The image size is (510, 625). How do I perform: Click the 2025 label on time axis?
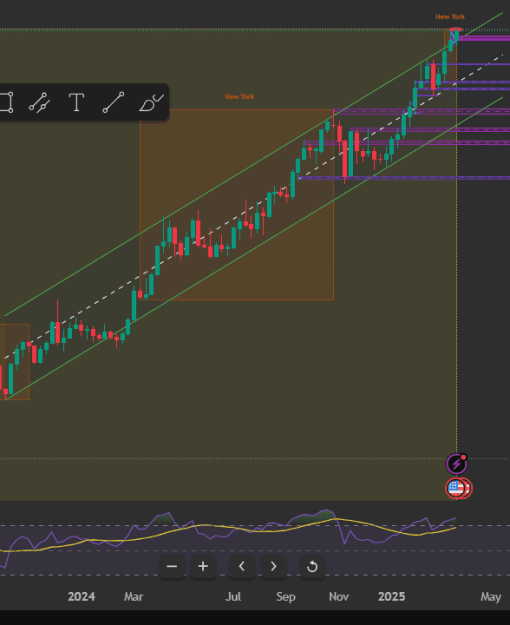click(x=392, y=597)
